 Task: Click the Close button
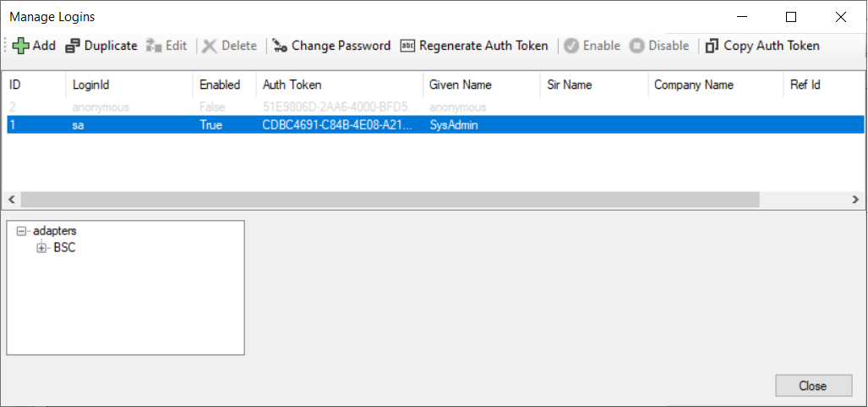(x=812, y=386)
